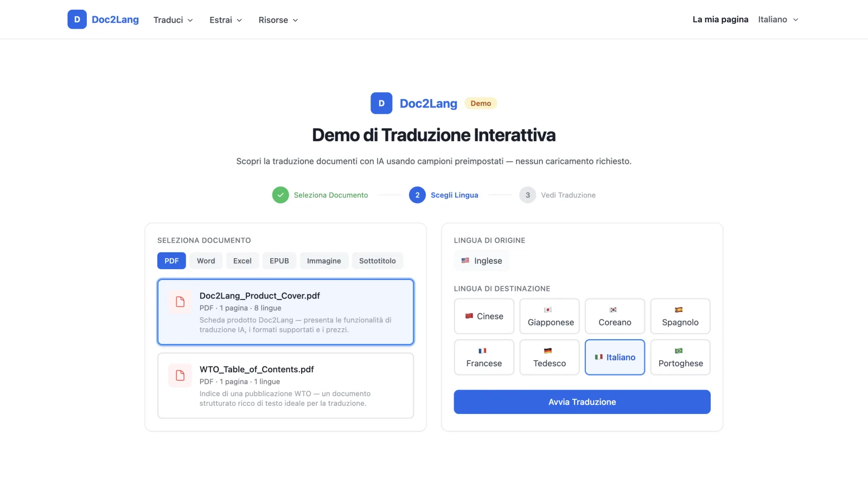868x490 pixels.
Task: Switch to the EPUB tab
Action: coord(279,261)
